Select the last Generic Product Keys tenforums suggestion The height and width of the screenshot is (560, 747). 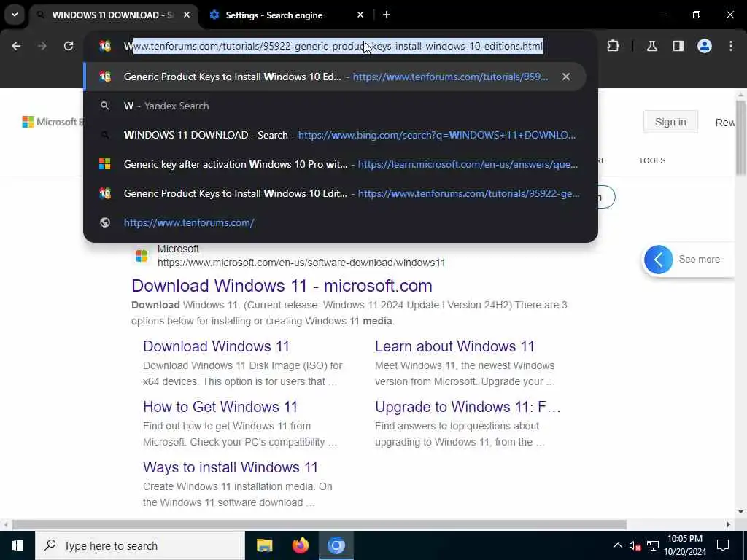click(x=340, y=193)
